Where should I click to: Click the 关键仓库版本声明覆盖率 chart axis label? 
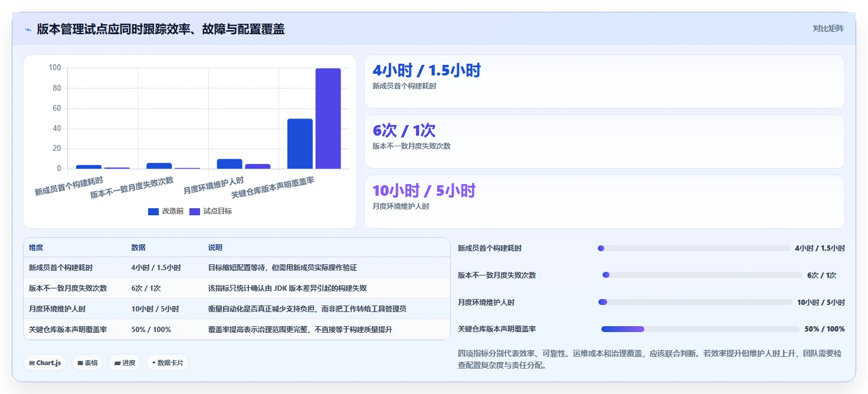(273, 186)
